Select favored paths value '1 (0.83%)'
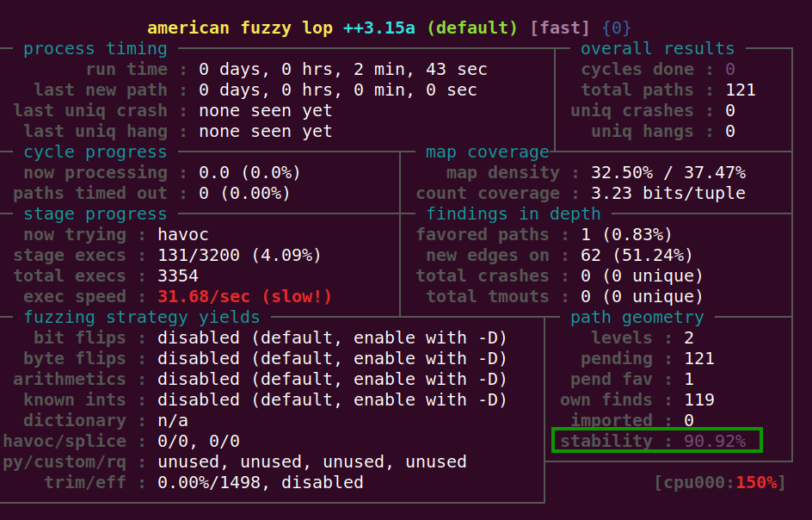The height and width of the screenshot is (520, 812). 626,235
